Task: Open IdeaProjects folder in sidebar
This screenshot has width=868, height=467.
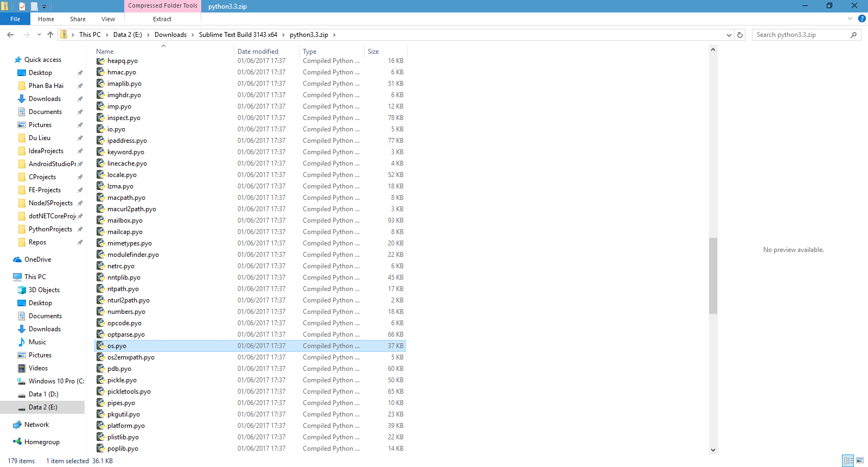Action: [x=46, y=151]
